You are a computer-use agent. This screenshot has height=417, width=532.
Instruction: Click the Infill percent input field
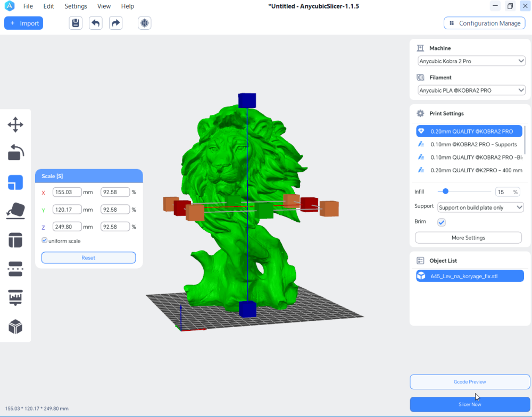(x=508, y=191)
